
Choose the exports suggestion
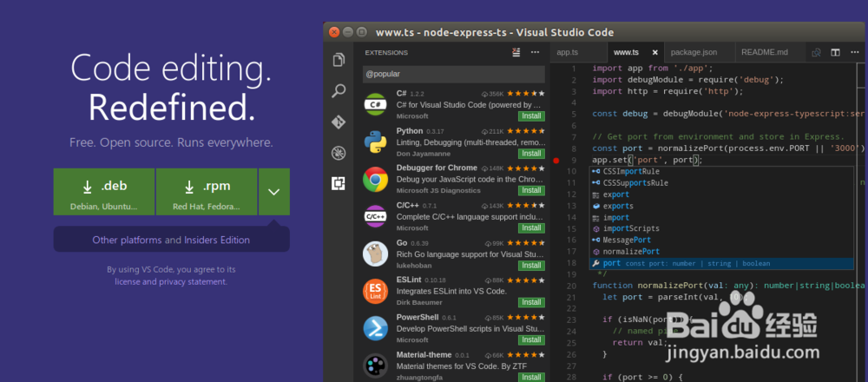tap(720, 206)
